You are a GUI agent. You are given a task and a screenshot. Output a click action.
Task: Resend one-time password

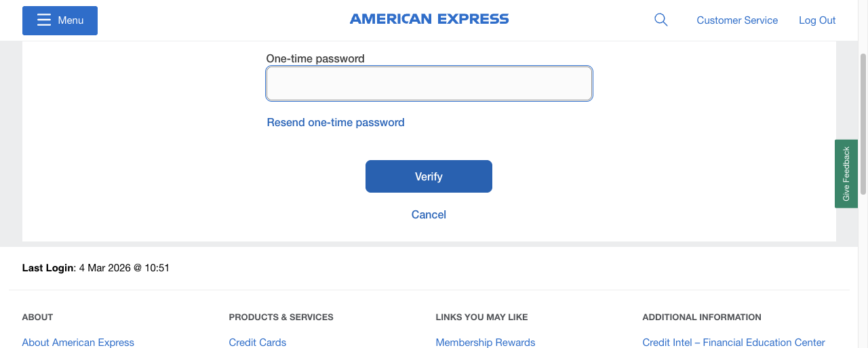coord(336,123)
